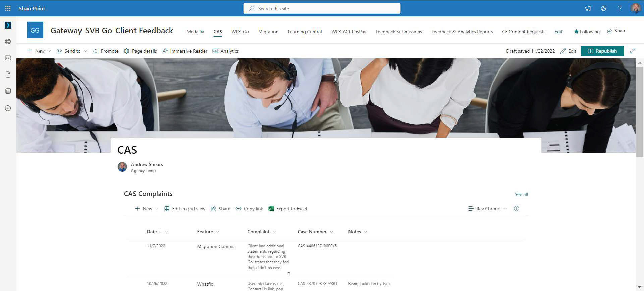Open the list information (i) icon
Image resolution: width=644 pixels, height=291 pixels.
516,209
